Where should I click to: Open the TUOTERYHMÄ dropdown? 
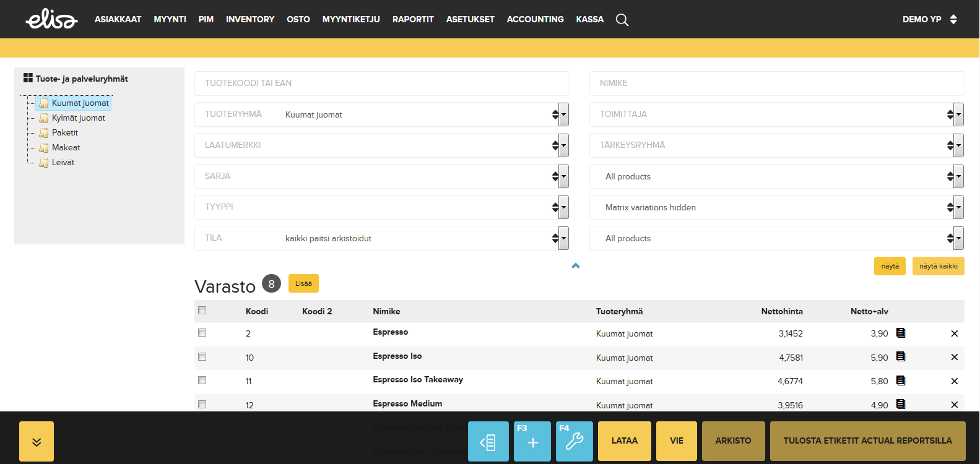point(382,114)
